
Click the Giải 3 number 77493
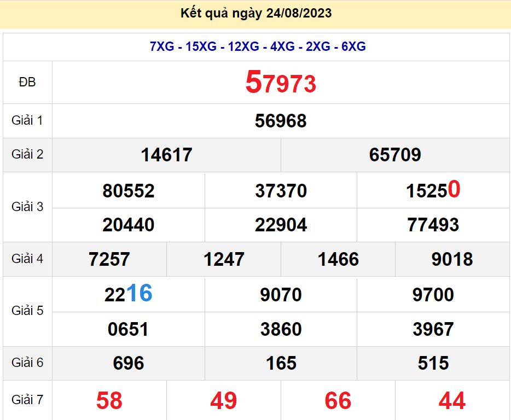433,224
